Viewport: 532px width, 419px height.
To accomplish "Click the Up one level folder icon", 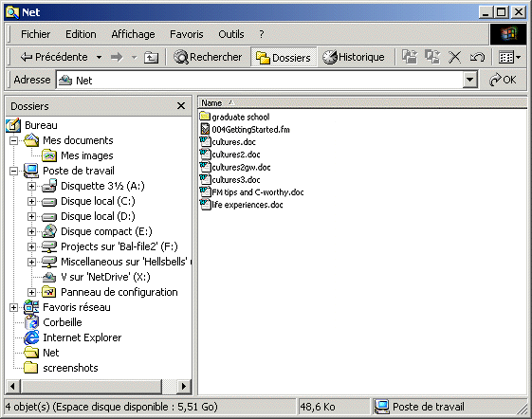I will (151, 57).
